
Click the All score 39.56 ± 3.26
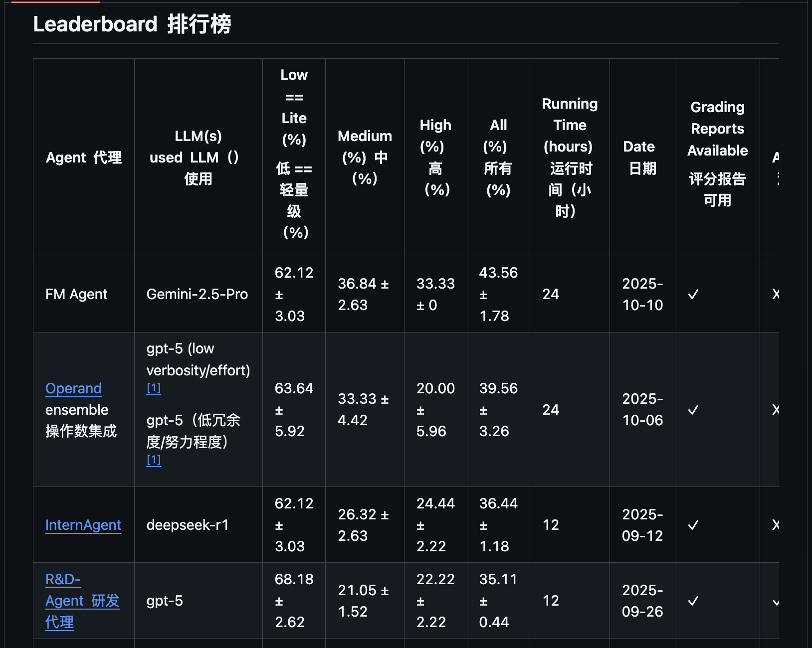pyautogui.click(x=499, y=410)
